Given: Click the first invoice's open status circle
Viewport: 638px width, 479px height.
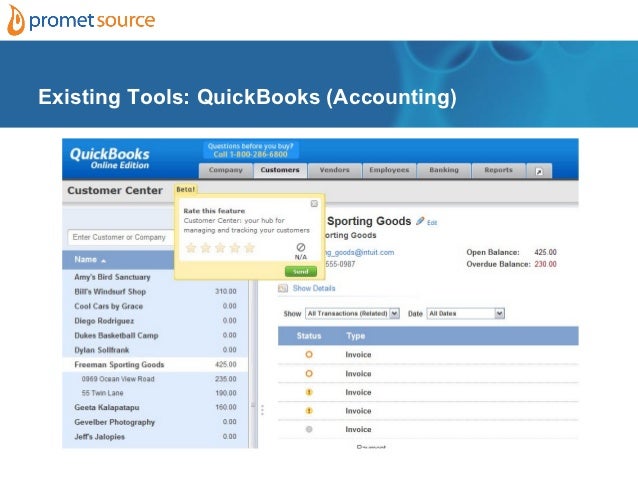Looking at the screenshot, I should point(309,354).
